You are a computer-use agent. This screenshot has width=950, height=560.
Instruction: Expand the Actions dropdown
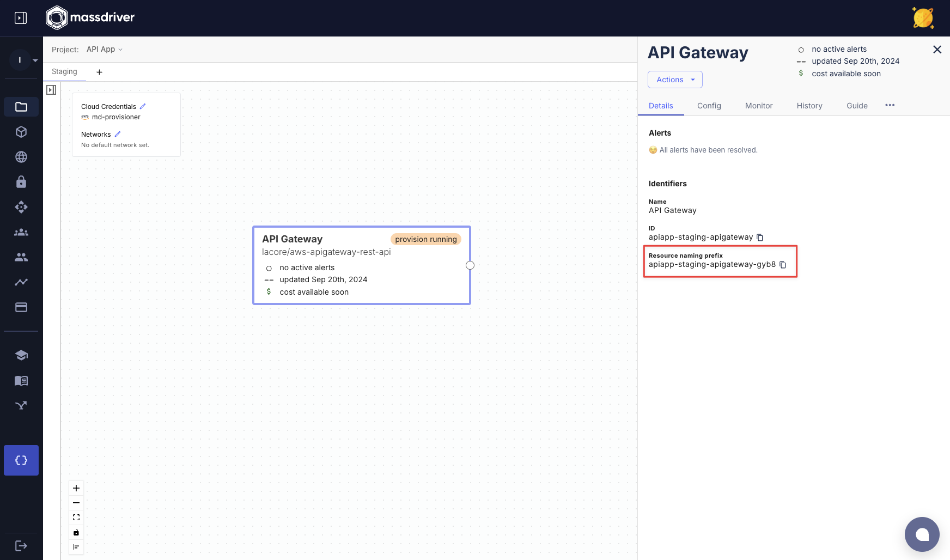675,80
